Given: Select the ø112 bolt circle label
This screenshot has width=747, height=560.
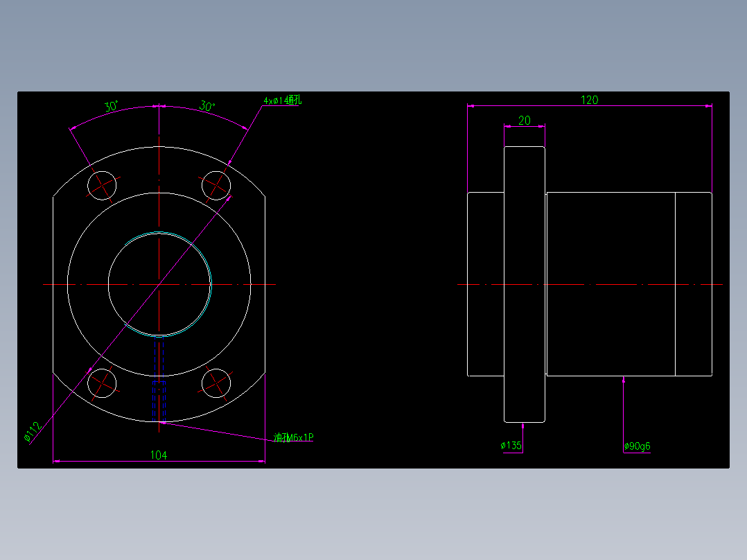Looking at the screenshot, I should point(33,431).
